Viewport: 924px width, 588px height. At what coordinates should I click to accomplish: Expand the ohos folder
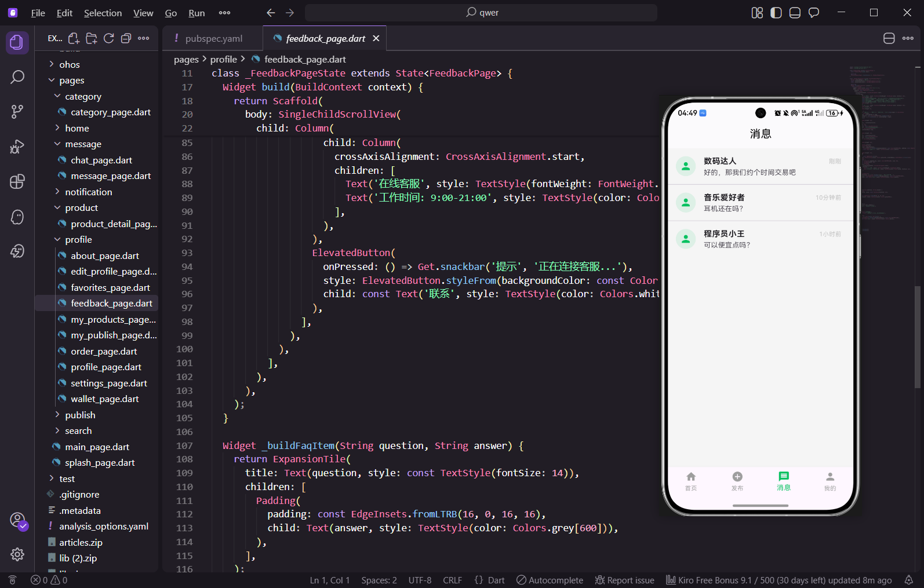[97, 64]
